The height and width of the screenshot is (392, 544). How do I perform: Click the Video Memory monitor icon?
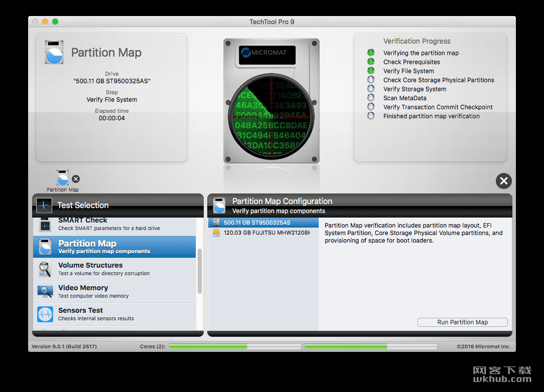point(45,291)
